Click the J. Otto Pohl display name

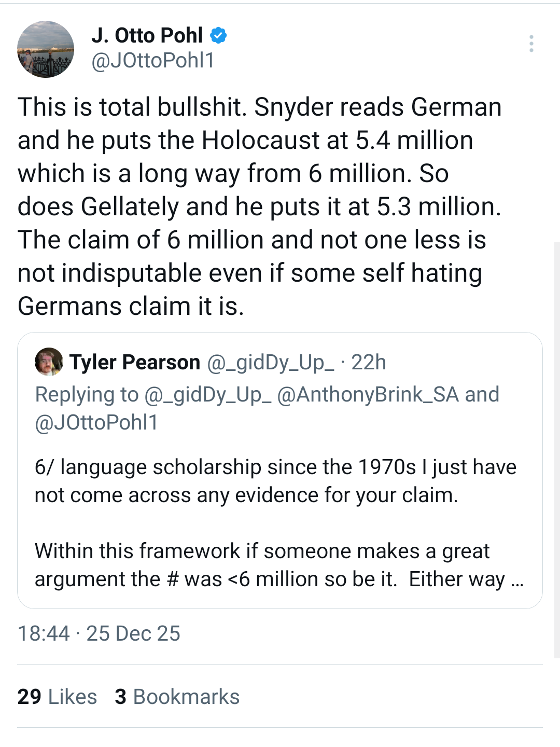(147, 35)
